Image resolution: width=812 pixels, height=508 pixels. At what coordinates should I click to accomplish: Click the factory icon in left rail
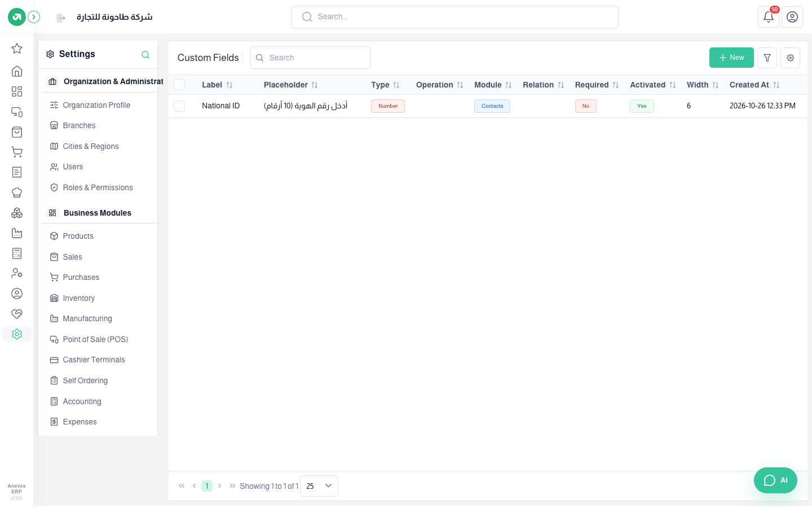[17, 233]
